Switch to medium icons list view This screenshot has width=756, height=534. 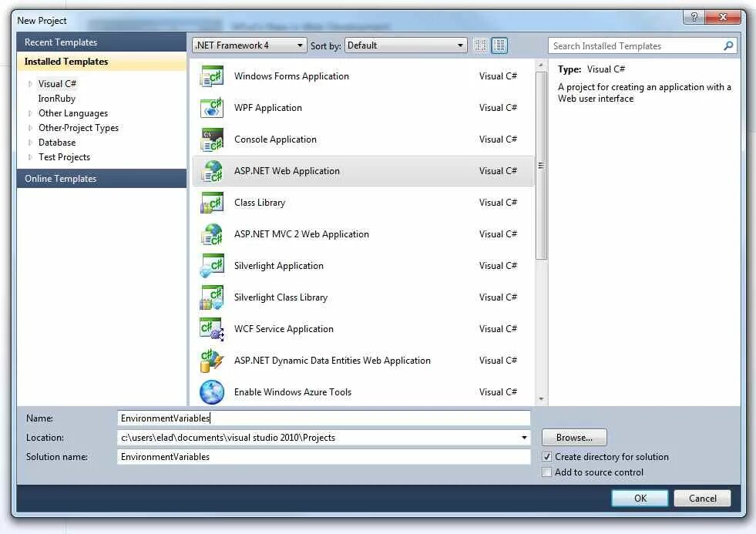pos(499,45)
